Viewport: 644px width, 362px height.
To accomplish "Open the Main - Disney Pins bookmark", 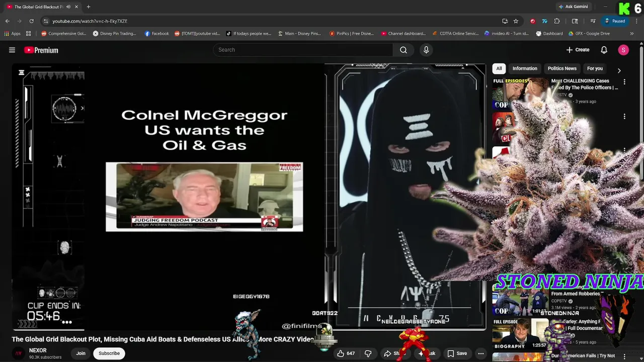I will tap(299, 34).
